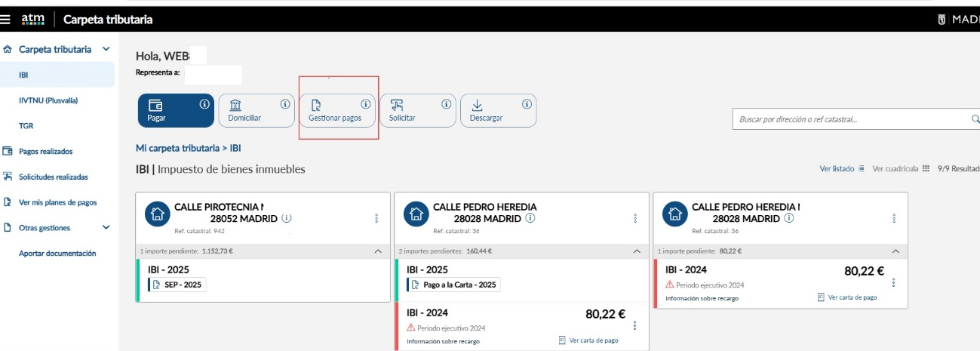Switch to Ver cuadrícula view
The height and width of the screenshot is (351, 980).
[900, 169]
